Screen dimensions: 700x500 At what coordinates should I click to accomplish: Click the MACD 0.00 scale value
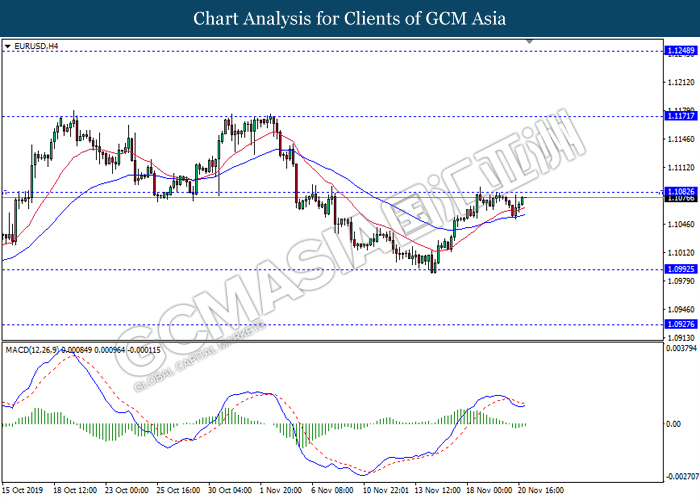point(673,424)
